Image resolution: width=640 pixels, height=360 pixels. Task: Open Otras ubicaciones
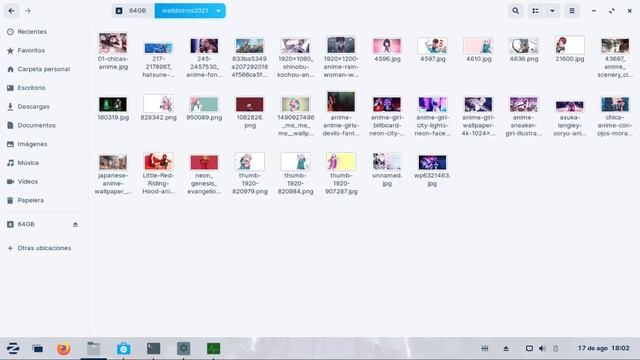tap(44, 248)
